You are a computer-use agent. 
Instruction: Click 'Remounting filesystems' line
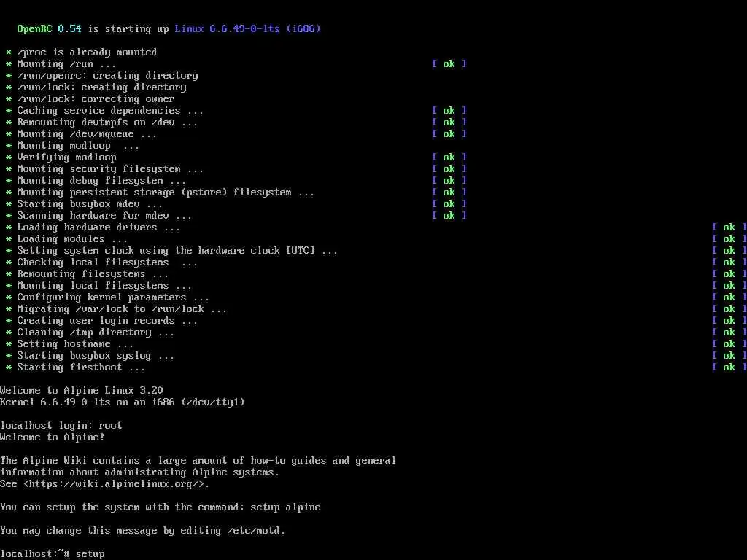click(x=93, y=274)
